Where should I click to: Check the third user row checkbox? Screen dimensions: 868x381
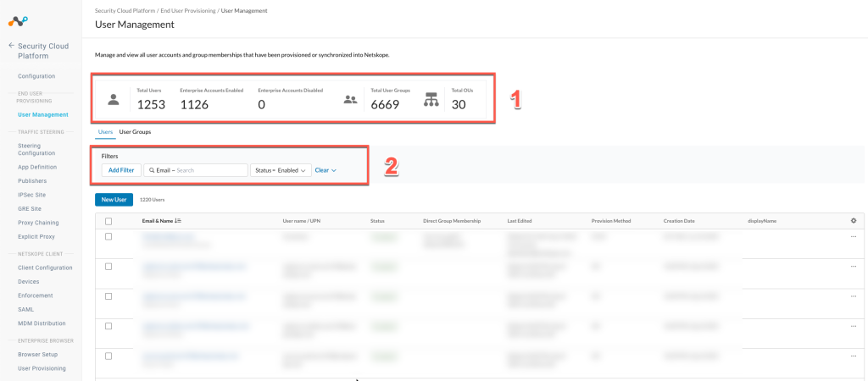(x=108, y=296)
